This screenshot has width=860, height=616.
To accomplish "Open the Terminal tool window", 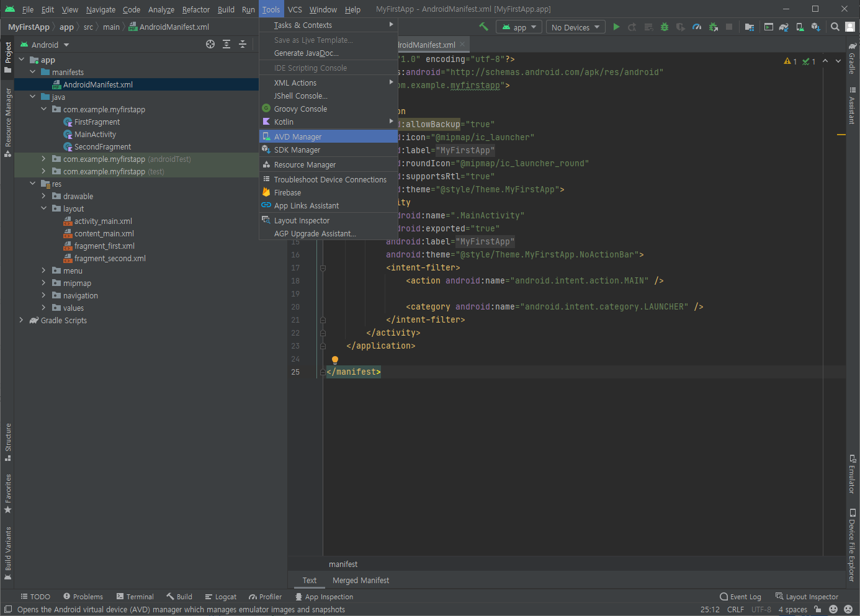I will coord(135,597).
